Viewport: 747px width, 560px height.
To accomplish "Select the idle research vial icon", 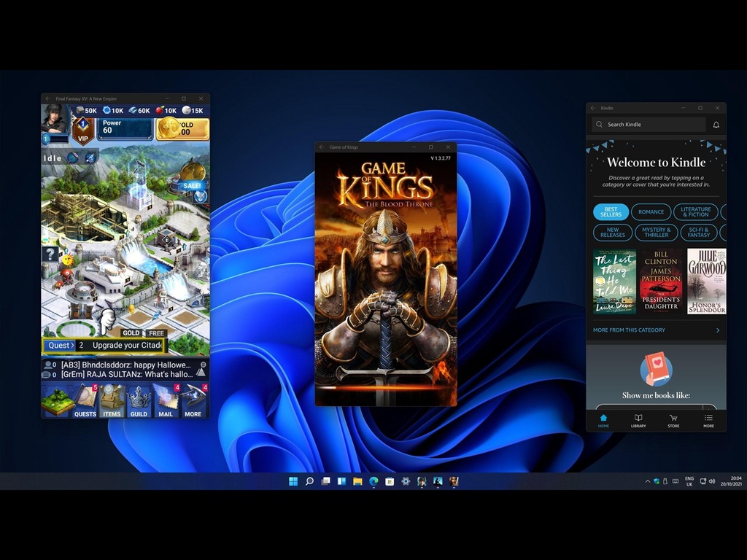I will coord(90,157).
